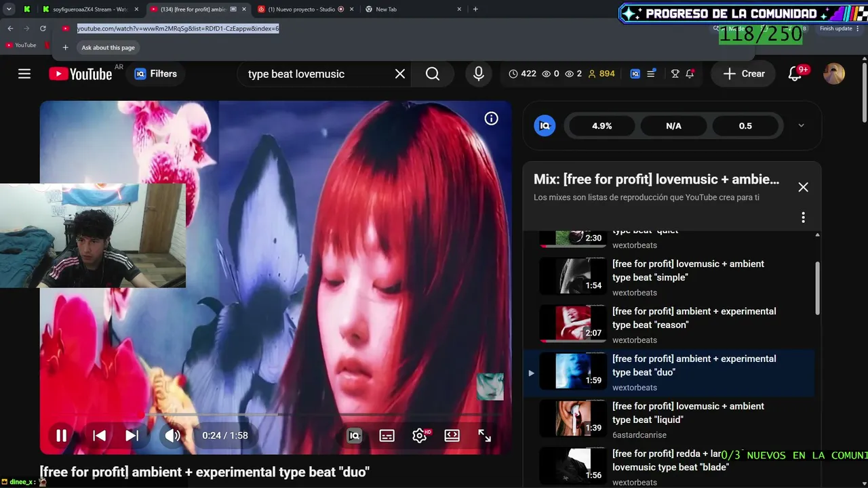Reload the current page
Viewport: 868px width, 488px height.
click(43, 28)
